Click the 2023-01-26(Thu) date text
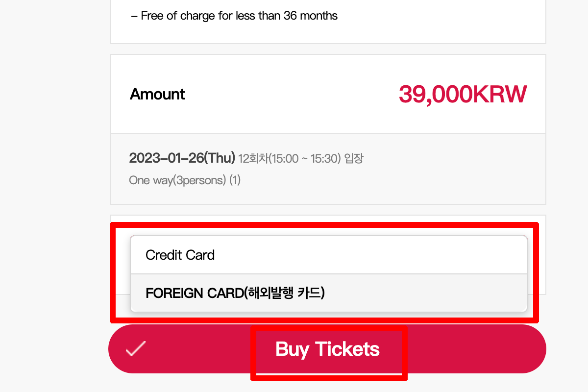Image resolution: width=588 pixels, height=392 pixels. point(182,158)
